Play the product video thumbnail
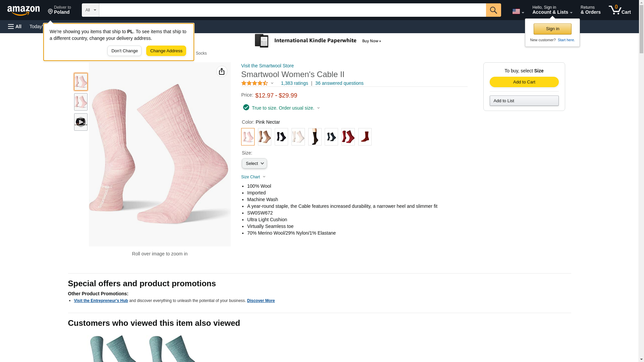Screen dimensions: 644x362 click(x=80, y=122)
